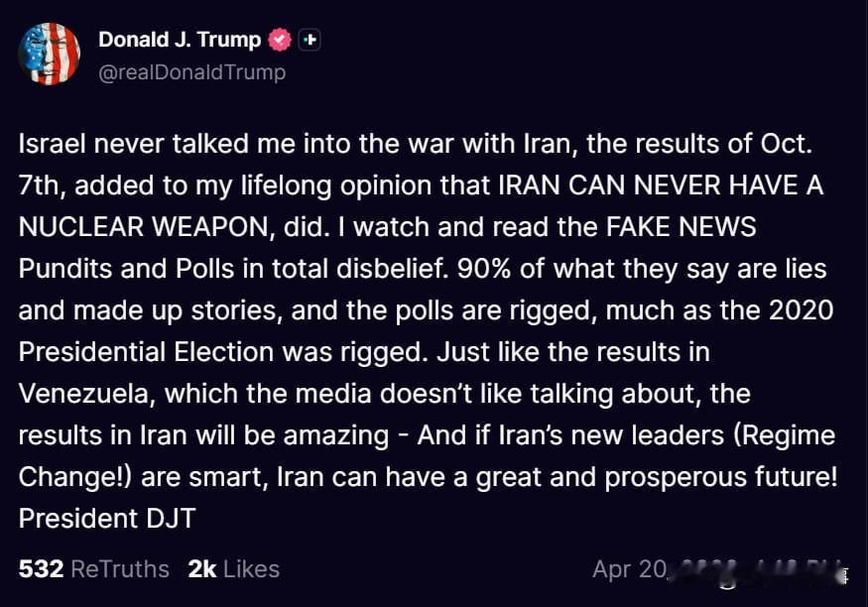Click the avatar's American flag artwork
The height and width of the screenshot is (607, 868).
49,52
